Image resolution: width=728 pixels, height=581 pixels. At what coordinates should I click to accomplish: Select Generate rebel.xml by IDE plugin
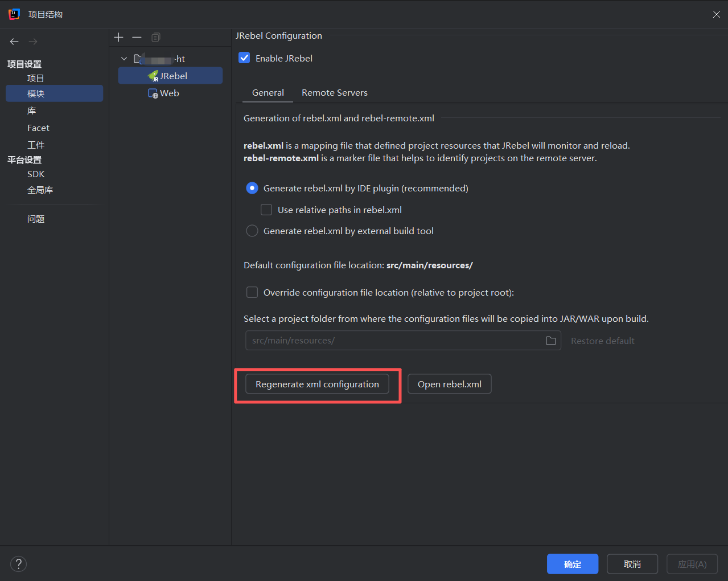pos(252,188)
